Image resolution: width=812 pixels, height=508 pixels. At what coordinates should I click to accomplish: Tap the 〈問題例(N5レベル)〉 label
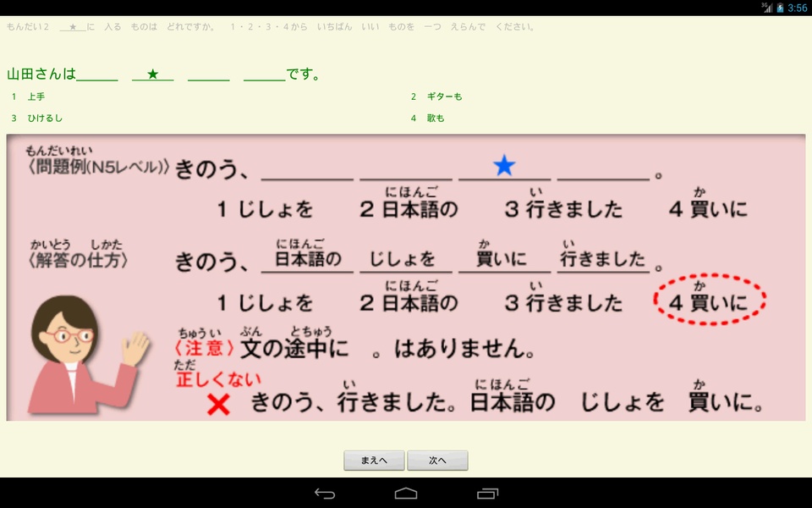point(98,167)
